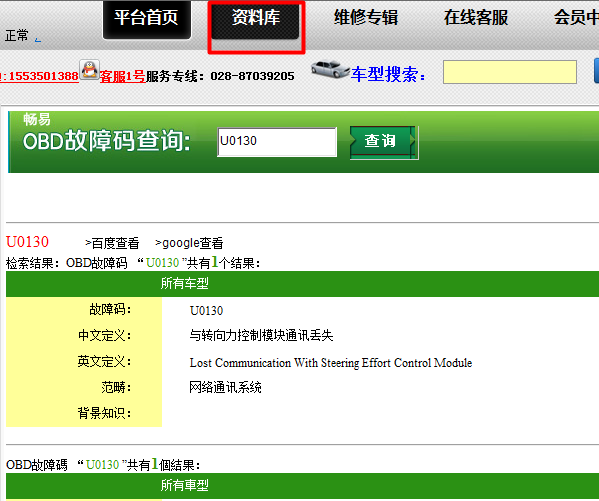The height and width of the screenshot is (501, 599).
Task: Open the google查看 link
Action: (189, 243)
